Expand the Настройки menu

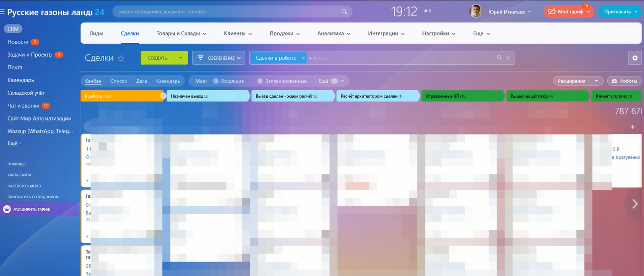(x=439, y=33)
